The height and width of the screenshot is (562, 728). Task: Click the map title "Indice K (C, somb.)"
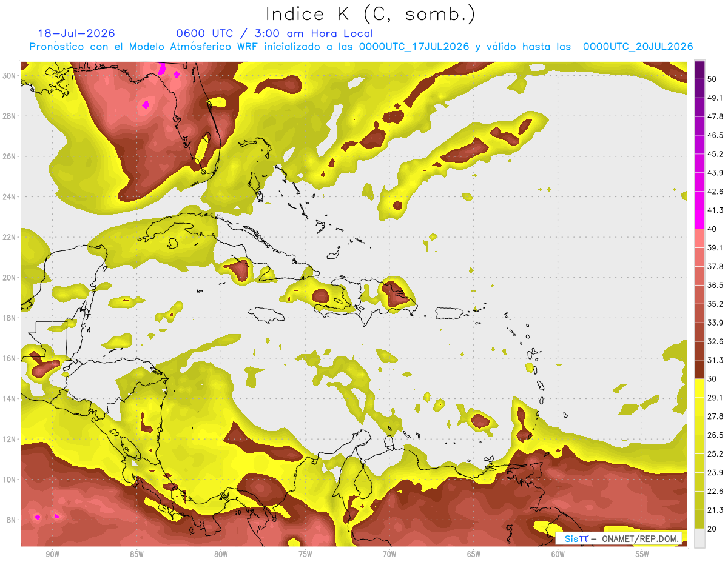coord(370,14)
